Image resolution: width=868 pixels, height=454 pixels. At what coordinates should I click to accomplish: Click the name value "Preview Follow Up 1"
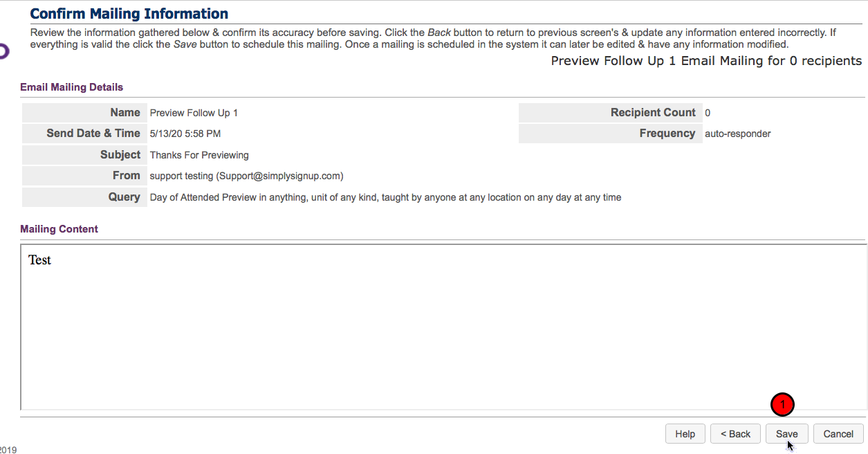(x=194, y=113)
